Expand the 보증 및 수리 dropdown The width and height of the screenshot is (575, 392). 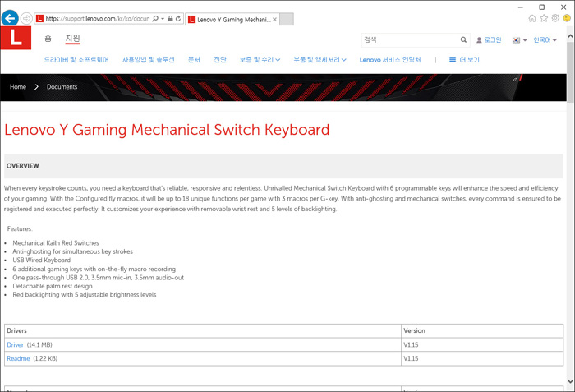pos(260,60)
